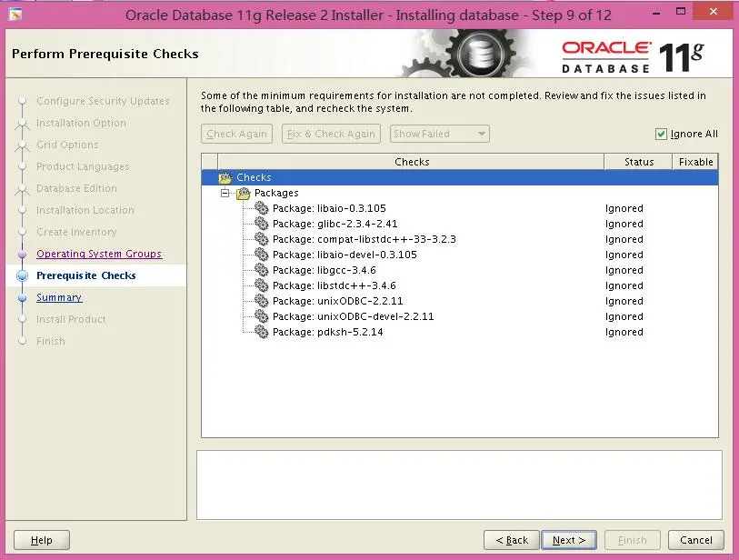The image size is (739, 560).
Task: Click the Database Edition step
Action: pos(76,188)
